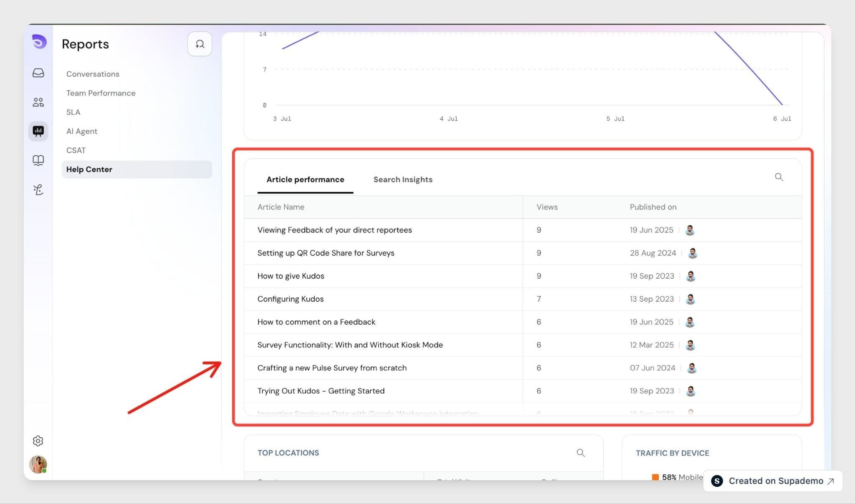855x504 pixels.
Task: Open the Knowledge base book icon
Action: click(x=38, y=161)
